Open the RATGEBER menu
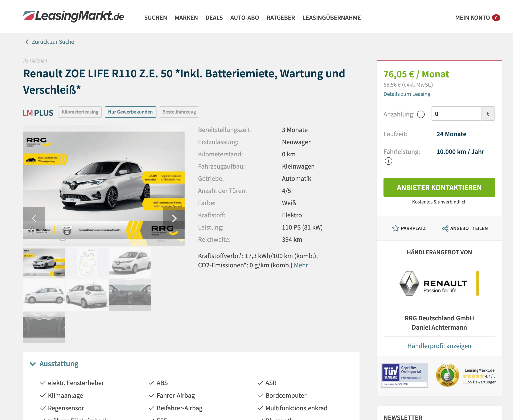Viewport: 513px width, 420px height. [x=281, y=18]
